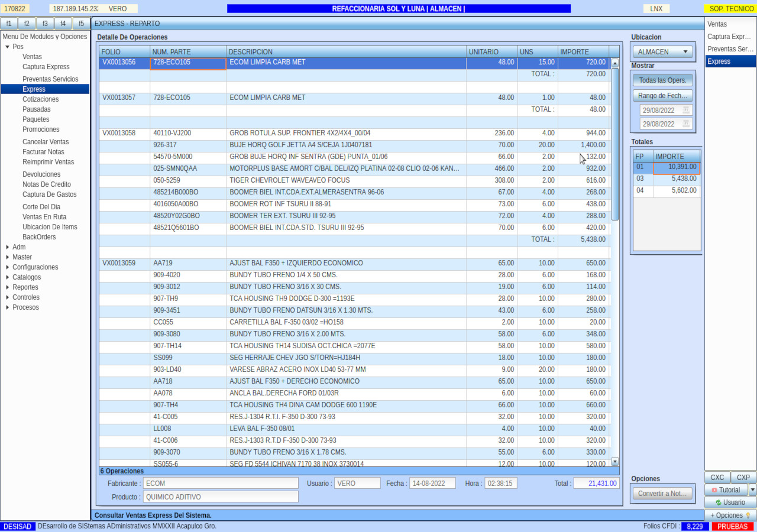The width and height of the screenshot is (757, 532).
Task: Open Cancelar Ventas in the menu tree
Action: (46, 142)
